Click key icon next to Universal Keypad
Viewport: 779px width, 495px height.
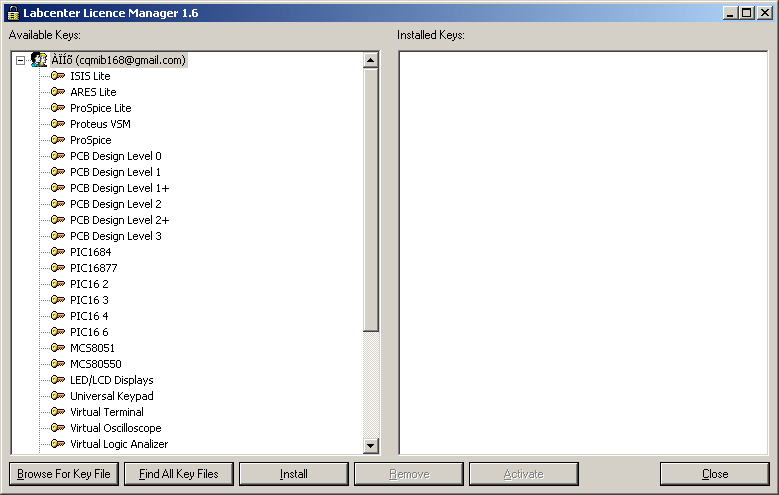tap(58, 396)
